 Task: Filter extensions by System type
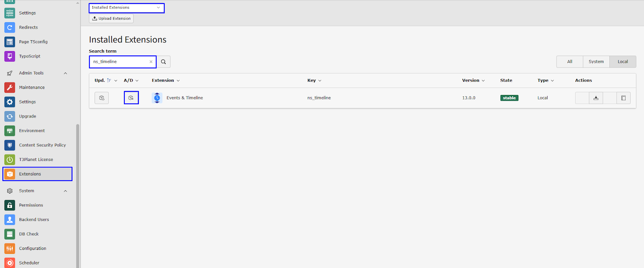coord(596,62)
